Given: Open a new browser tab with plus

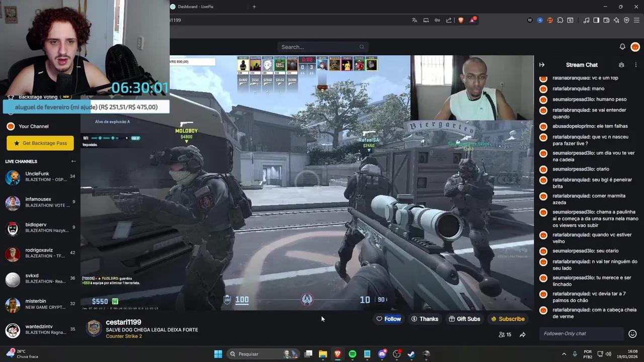Looking at the screenshot, I should [254, 7].
